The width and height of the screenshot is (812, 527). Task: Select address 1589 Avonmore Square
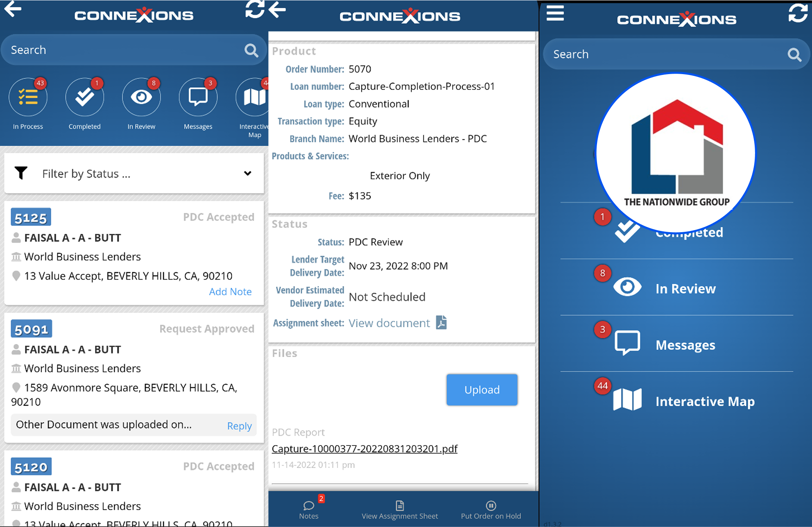(124, 394)
